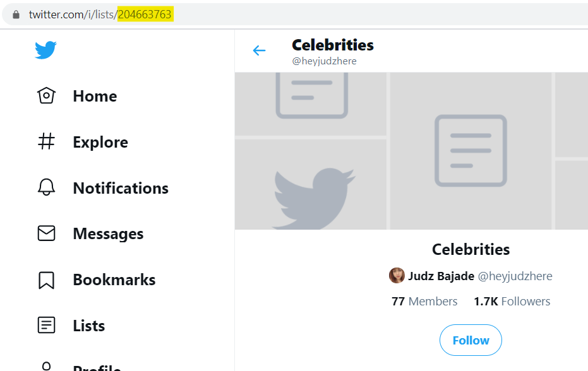View the 77 Members link
The height and width of the screenshot is (371, 588).
pyautogui.click(x=424, y=302)
